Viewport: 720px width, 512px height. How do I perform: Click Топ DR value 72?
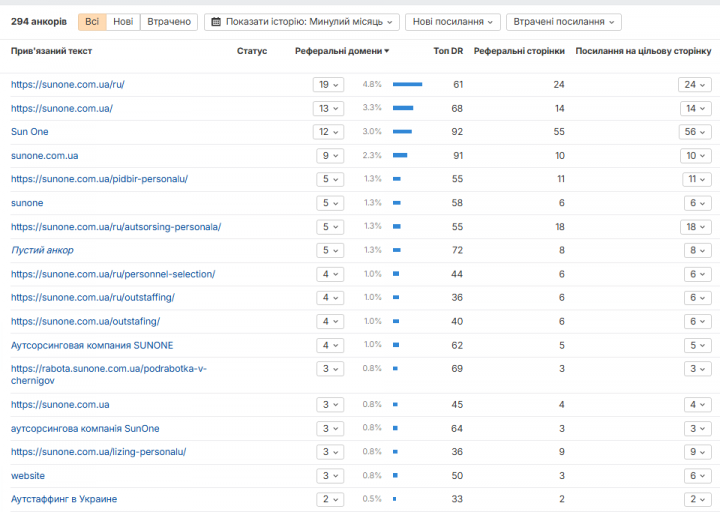tap(457, 250)
